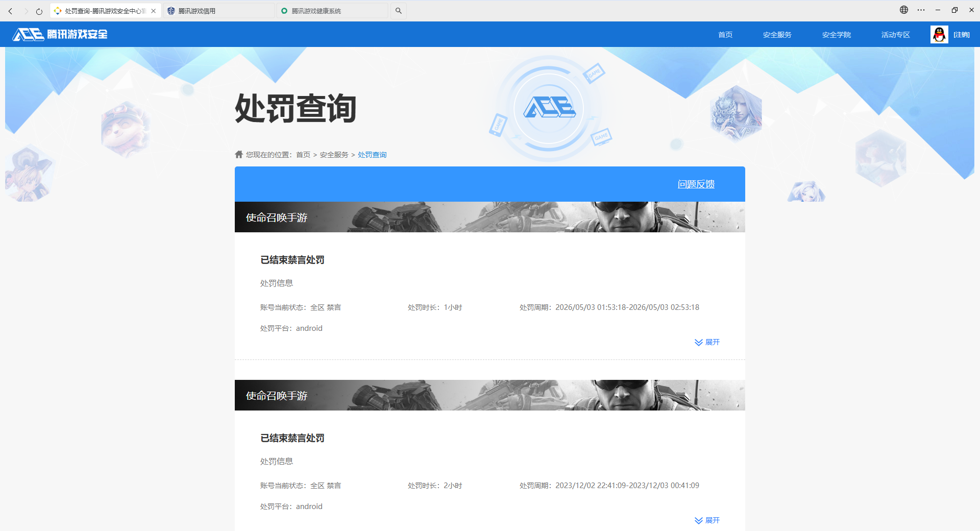Close the 处罚查询 browser tab
Viewport: 980px width, 531px height.
coord(153,11)
